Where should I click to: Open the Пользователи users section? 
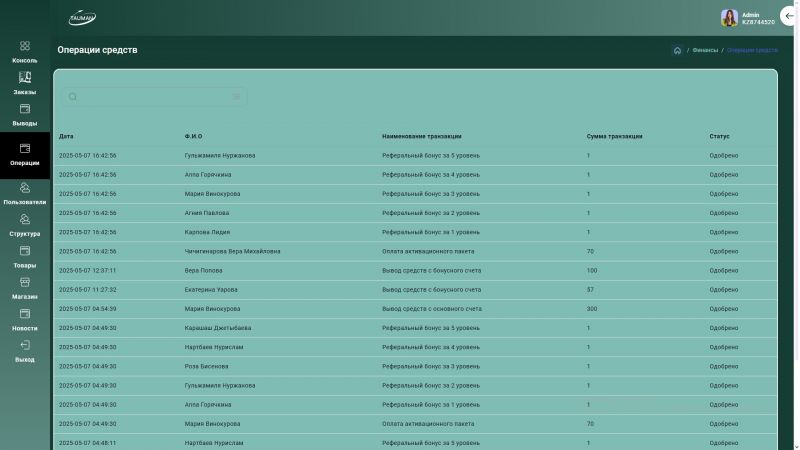pos(25,188)
